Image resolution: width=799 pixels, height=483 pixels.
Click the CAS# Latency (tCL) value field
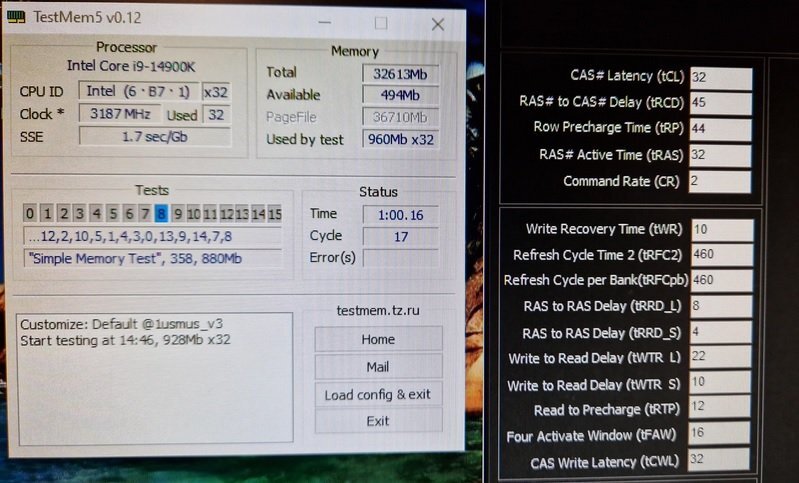point(721,77)
